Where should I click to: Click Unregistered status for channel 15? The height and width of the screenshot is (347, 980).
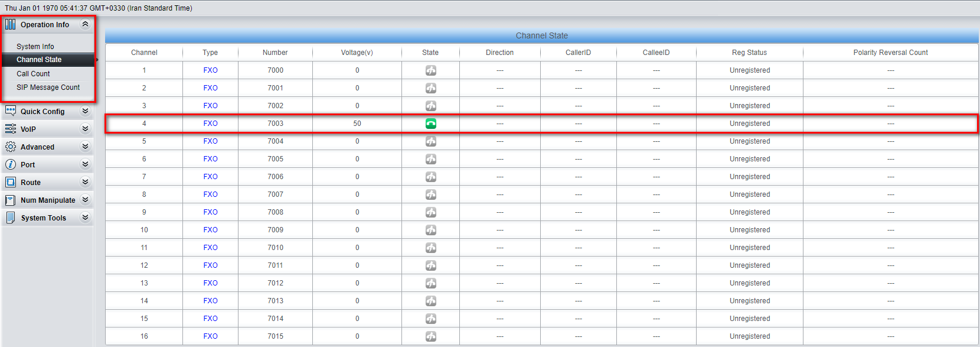(x=750, y=319)
